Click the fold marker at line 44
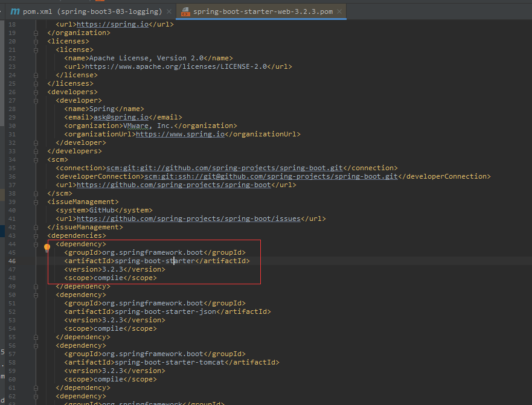The width and height of the screenshot is (532, 405). click(x=36, y=244)
